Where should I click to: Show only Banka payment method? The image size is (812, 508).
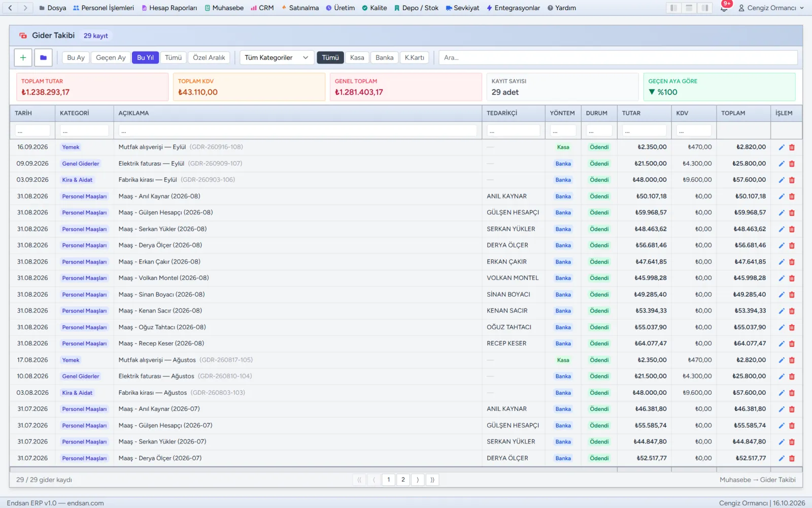click(385, 58)
